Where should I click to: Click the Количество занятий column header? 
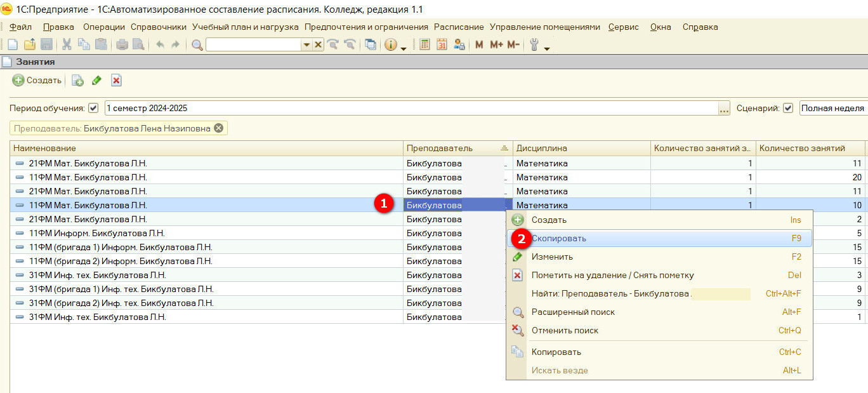(x=810, y=148)
